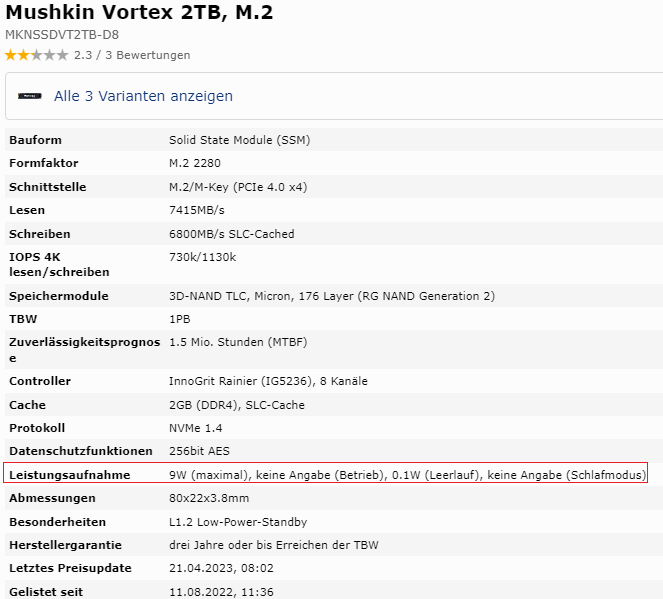
Task: Click the 'IOPS 4K lesen/schreiben' label
Action: [59, 265]
